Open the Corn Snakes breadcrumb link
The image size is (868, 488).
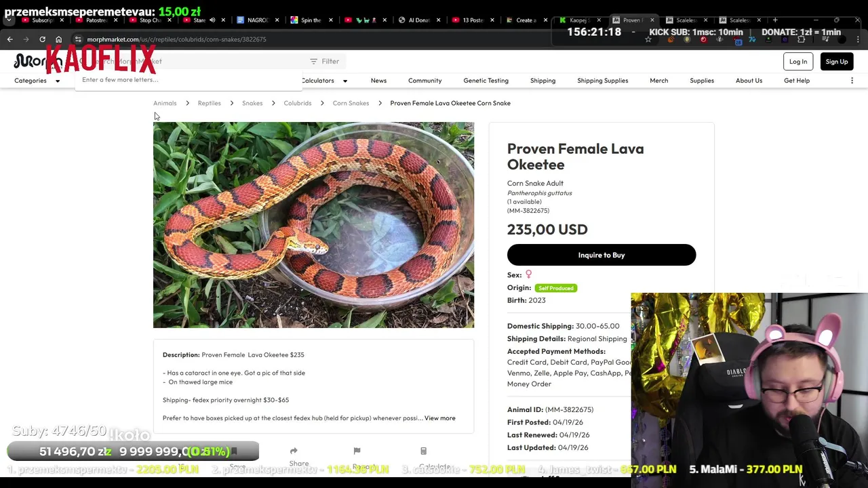pos(351,103)
